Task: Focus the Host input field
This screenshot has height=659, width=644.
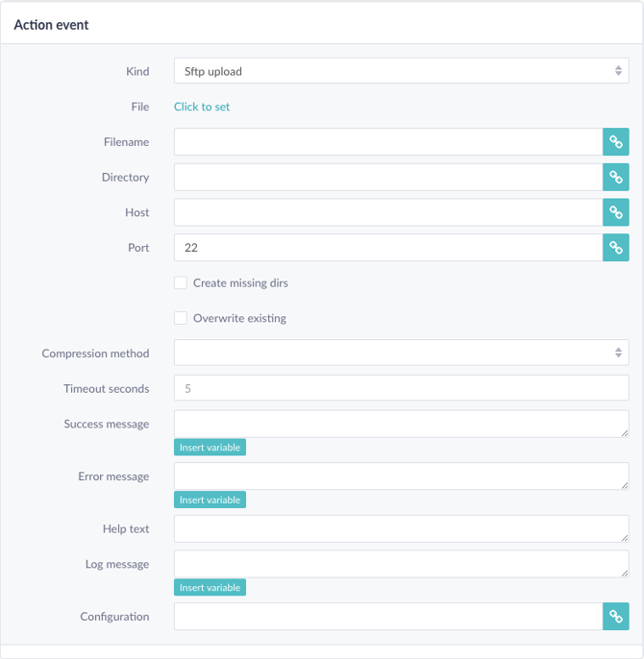Action: coord(388,212)
